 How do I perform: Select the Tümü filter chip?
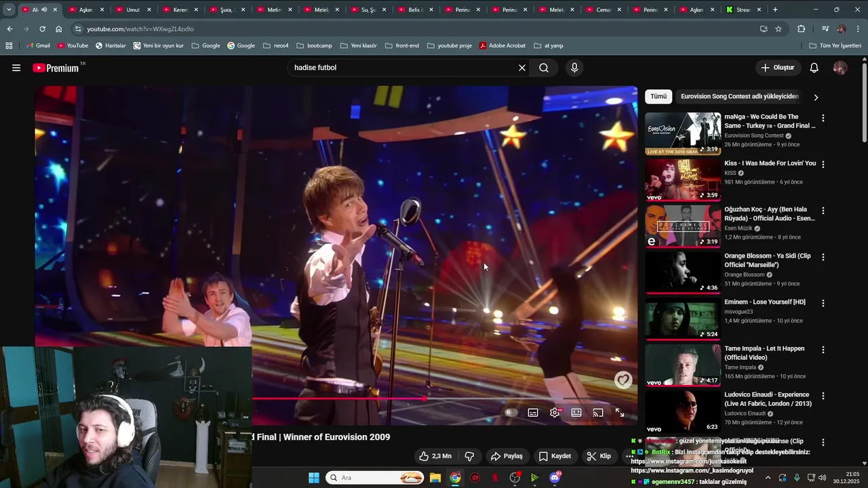658,96
